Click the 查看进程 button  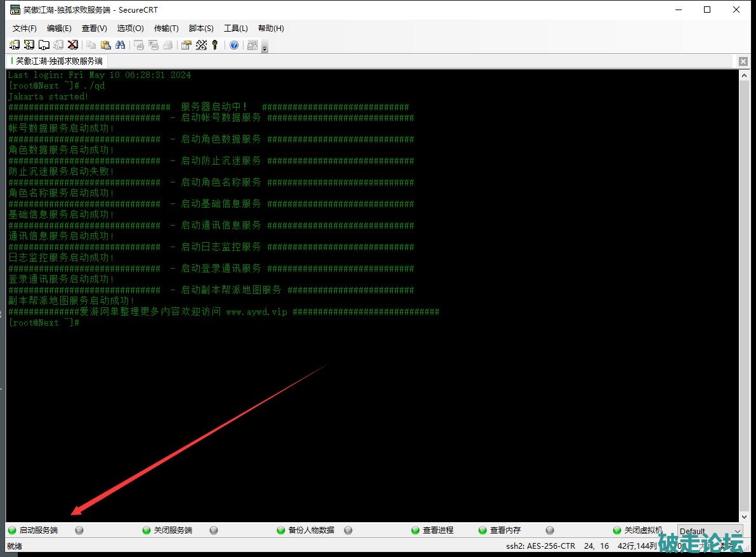click(437, 530)
